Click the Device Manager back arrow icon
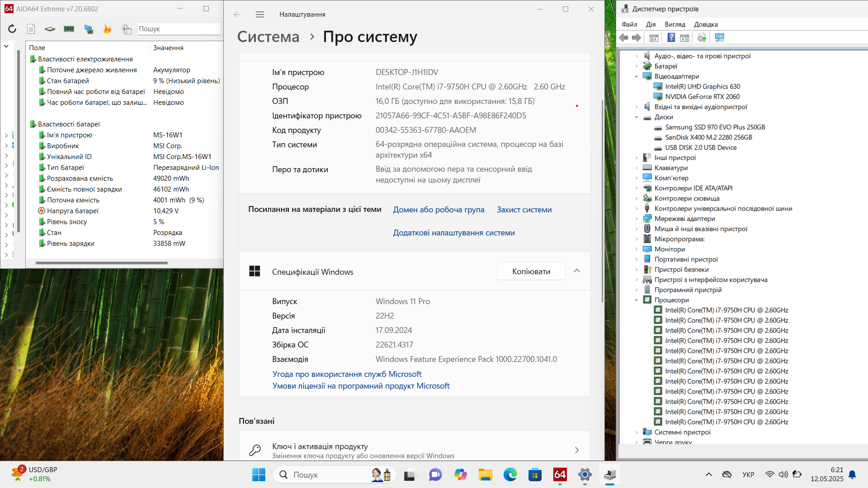 tap(624, 38)
